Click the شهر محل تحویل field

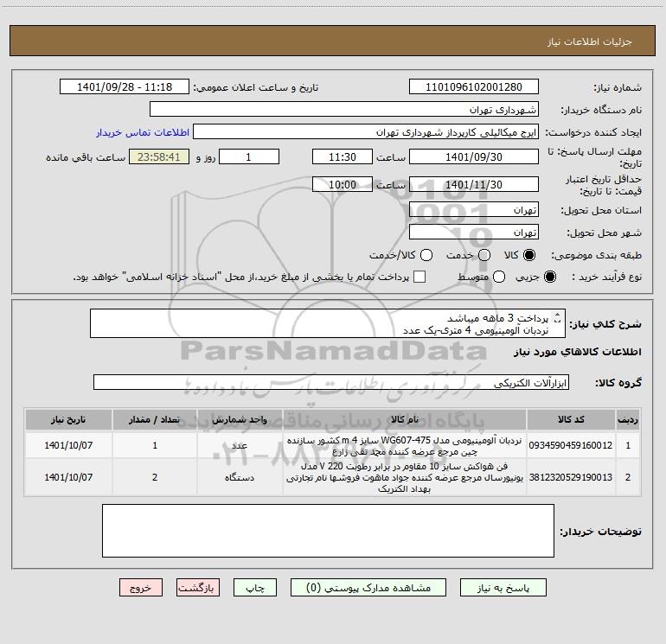[x=474, y=232]
